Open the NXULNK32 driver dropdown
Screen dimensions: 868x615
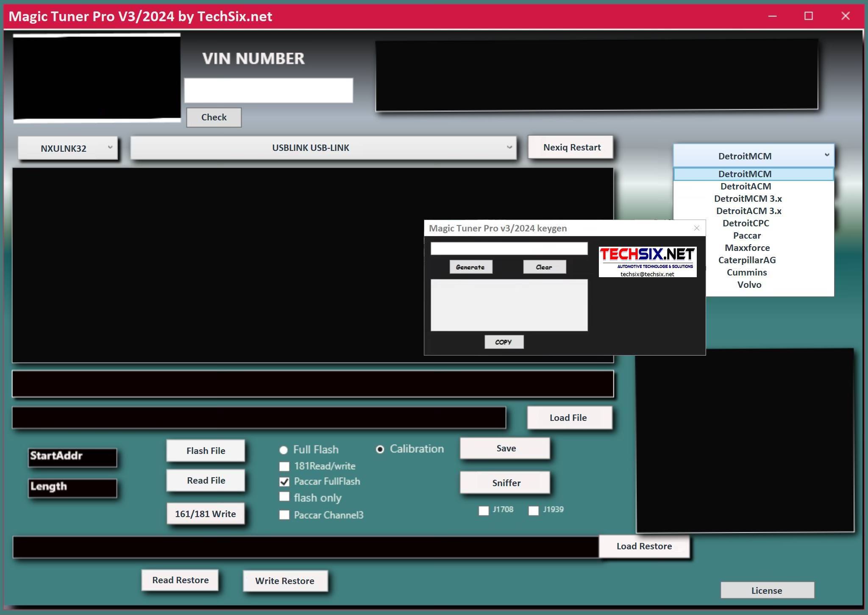tap(68, 148)
